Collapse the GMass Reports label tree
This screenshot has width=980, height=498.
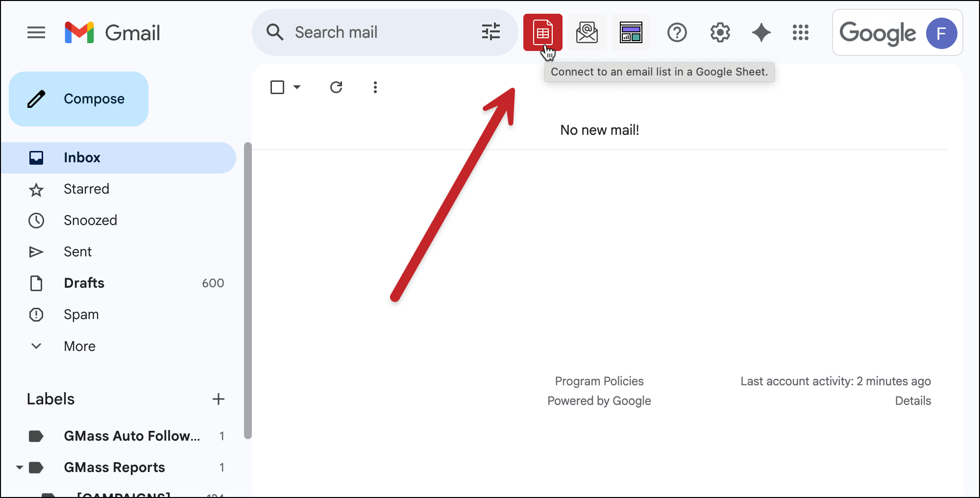coord(19,467)
